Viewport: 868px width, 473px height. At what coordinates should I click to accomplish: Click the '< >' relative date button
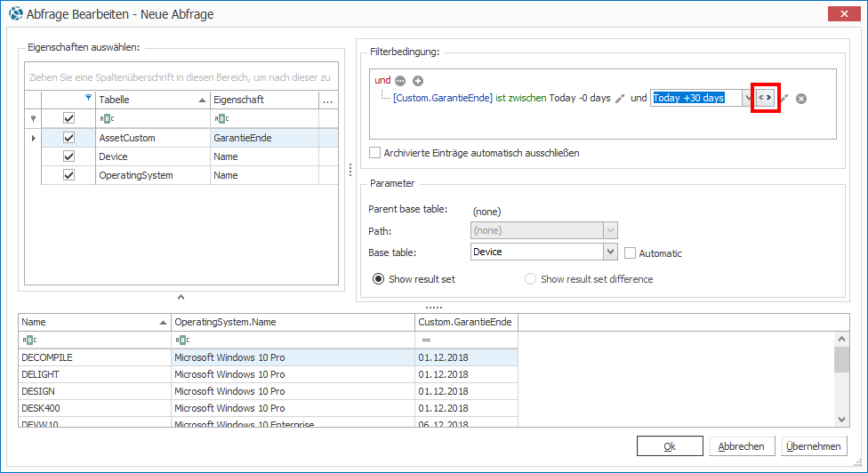tap(765, 98)
